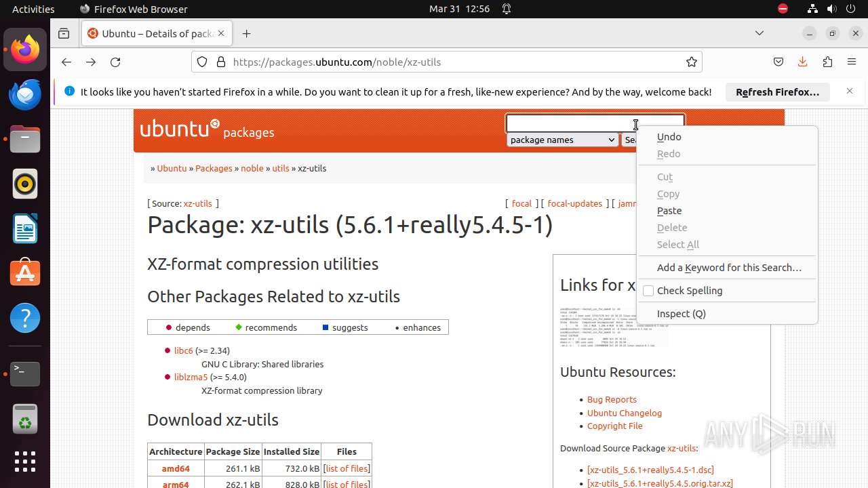
Task: Open the clock and calendar in top bar
Action: pos(459,9)
